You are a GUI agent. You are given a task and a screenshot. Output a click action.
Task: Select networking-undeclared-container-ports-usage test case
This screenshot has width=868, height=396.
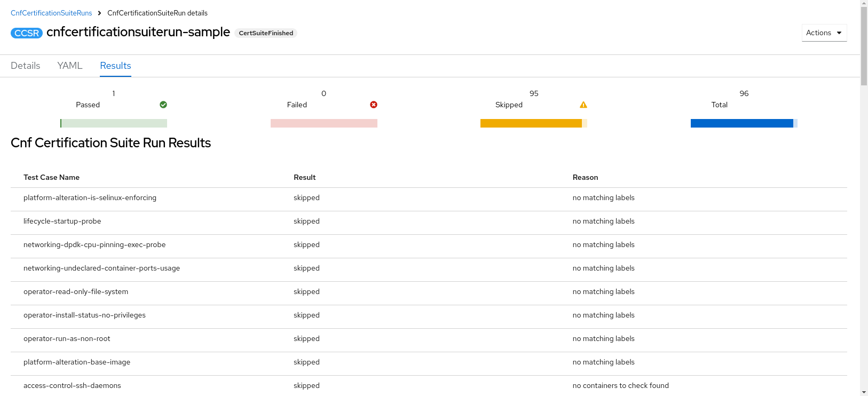tap(101, 268)
